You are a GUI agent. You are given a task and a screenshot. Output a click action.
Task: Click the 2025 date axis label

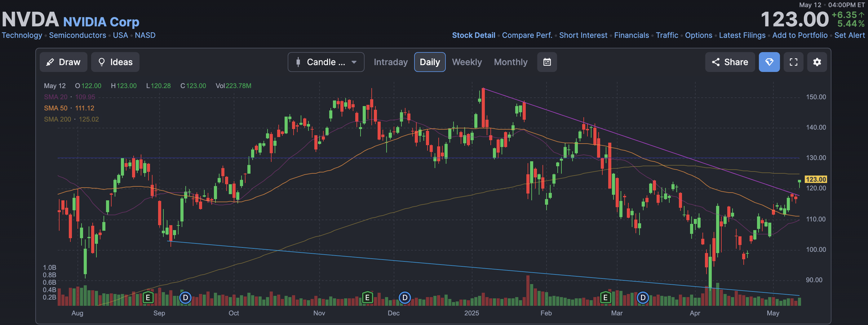coord(472,313)
